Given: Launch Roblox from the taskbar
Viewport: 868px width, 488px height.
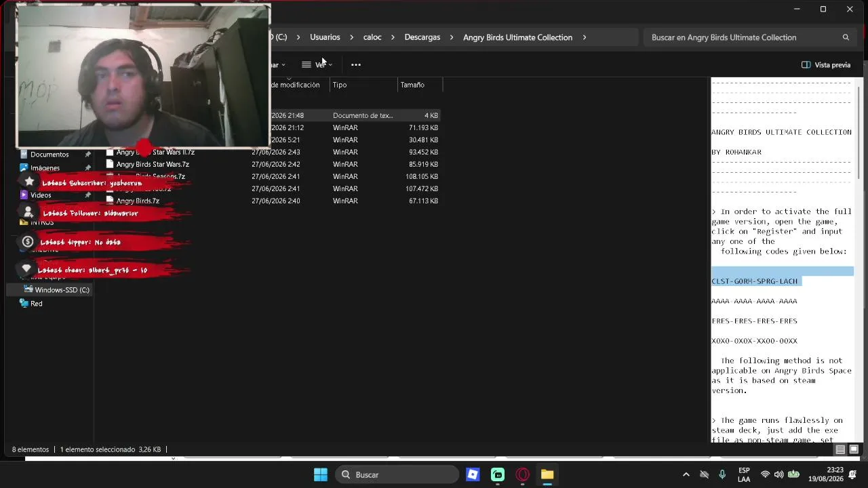Looking at the screenshot, I should coord(473,474).
